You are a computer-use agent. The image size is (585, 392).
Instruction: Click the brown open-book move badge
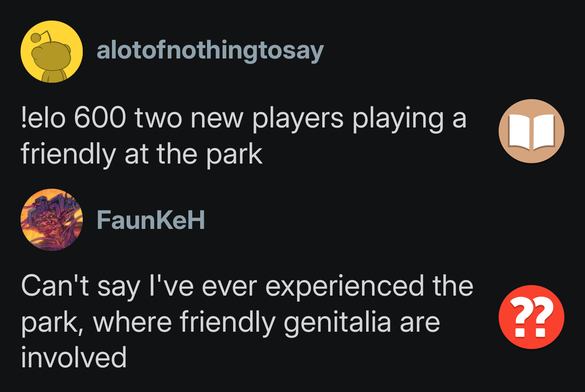(x=531, y=131)
